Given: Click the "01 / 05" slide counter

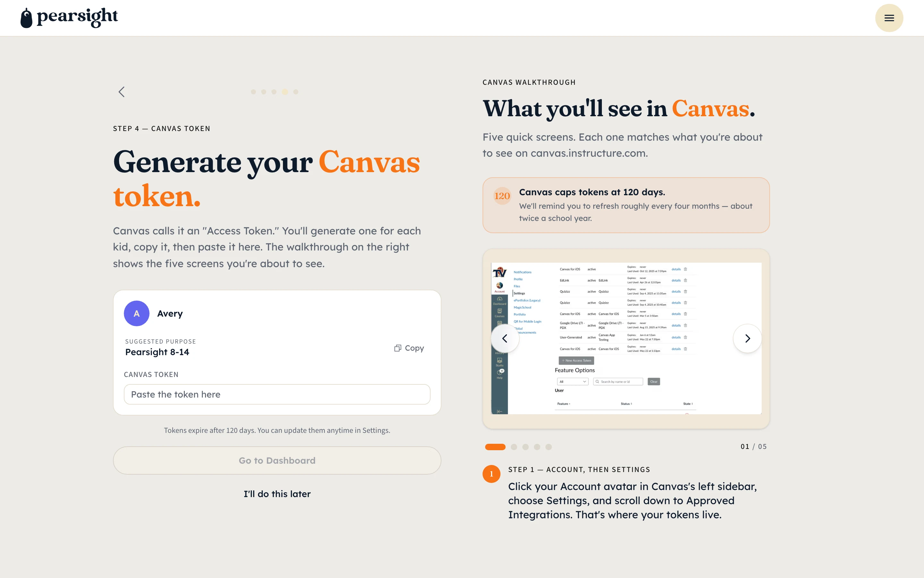Looking at the screenshot, I should tap(753, 446).
